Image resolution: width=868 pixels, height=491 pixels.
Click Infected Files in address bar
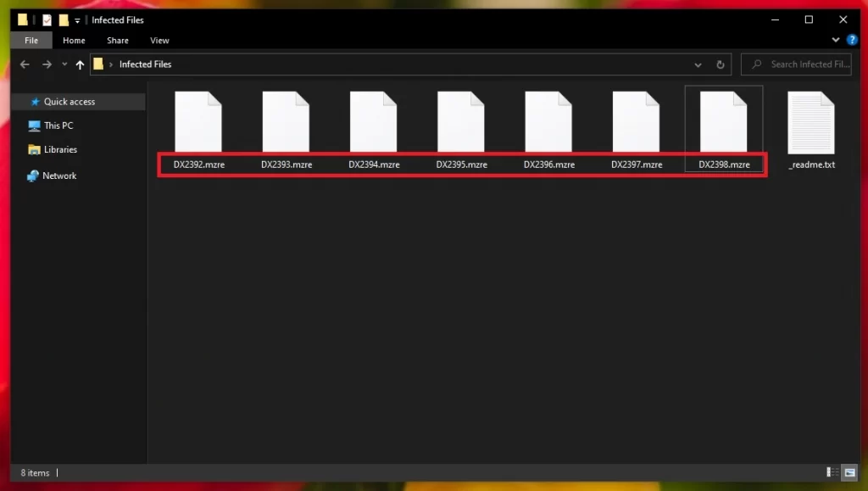145,64
